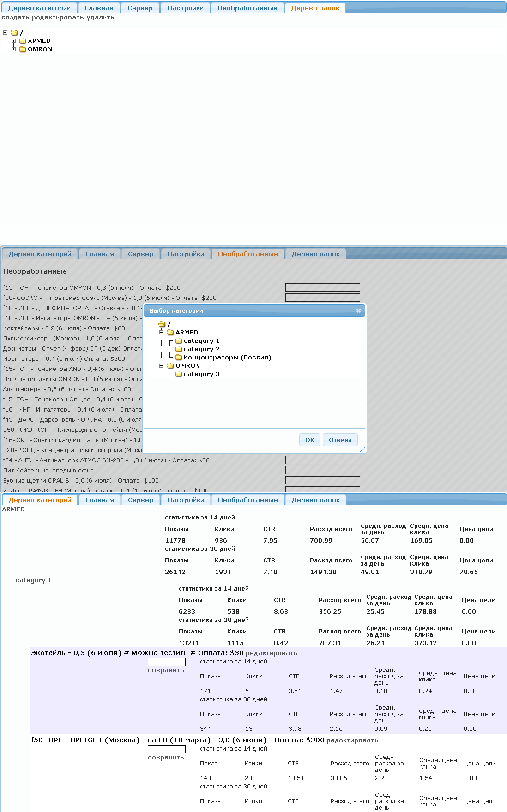The height and width of the screenshot is (812, 507).
Task: Open Главная tab above создать link
Action: pos(99,8)
